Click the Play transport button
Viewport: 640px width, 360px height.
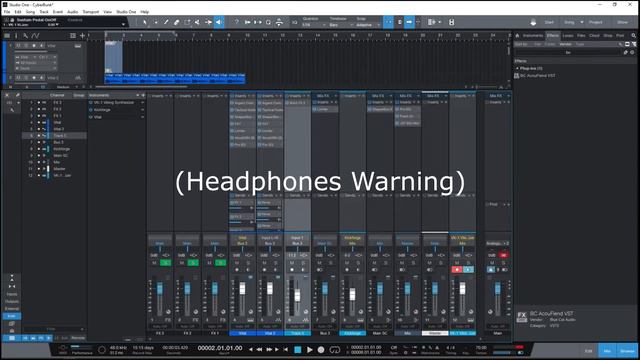pos(309,350)
